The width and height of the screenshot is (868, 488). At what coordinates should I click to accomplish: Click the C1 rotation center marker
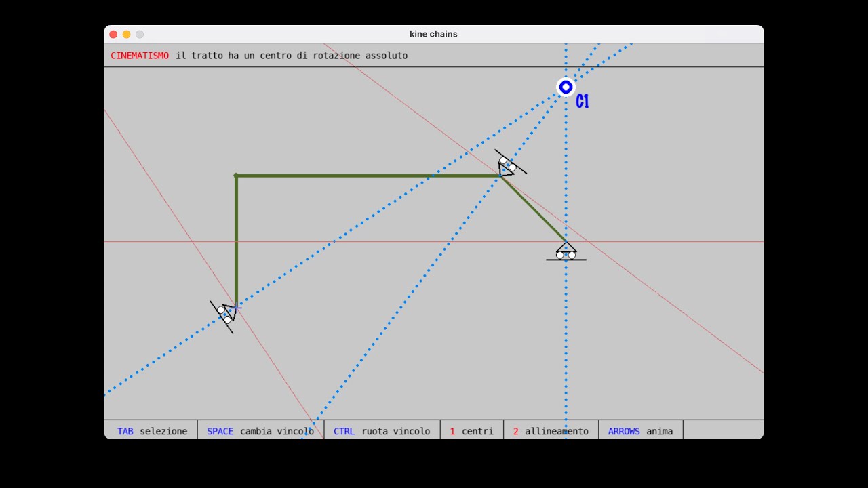click(x=566, y=87)
